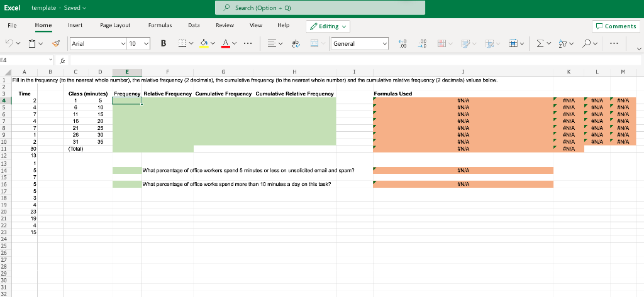The height and width of the screenshot is (297, 644).
Task: Click the formula bar input
Action: [x=355, y=60]
